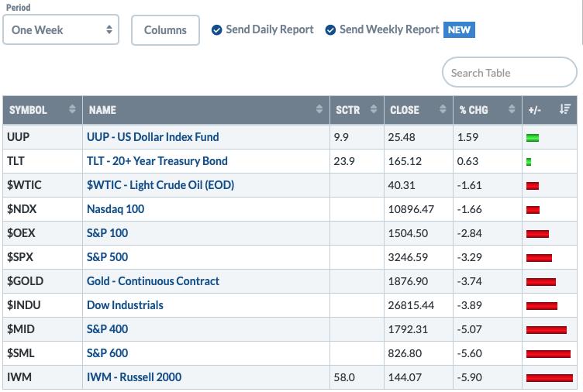This screenshot has width=583, height=392.
Task: Open the Dow Industrials link
Action: (125, 305)
